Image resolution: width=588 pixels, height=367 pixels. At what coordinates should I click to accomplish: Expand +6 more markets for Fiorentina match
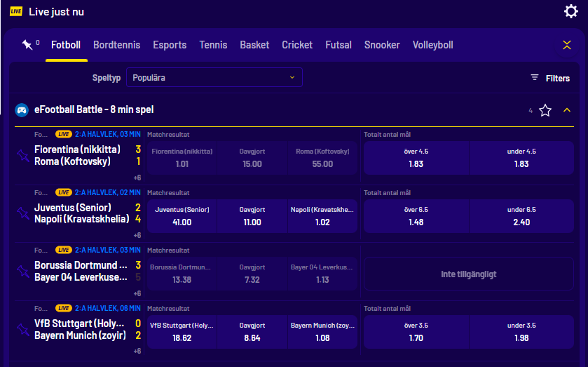[x=137, y=178]
